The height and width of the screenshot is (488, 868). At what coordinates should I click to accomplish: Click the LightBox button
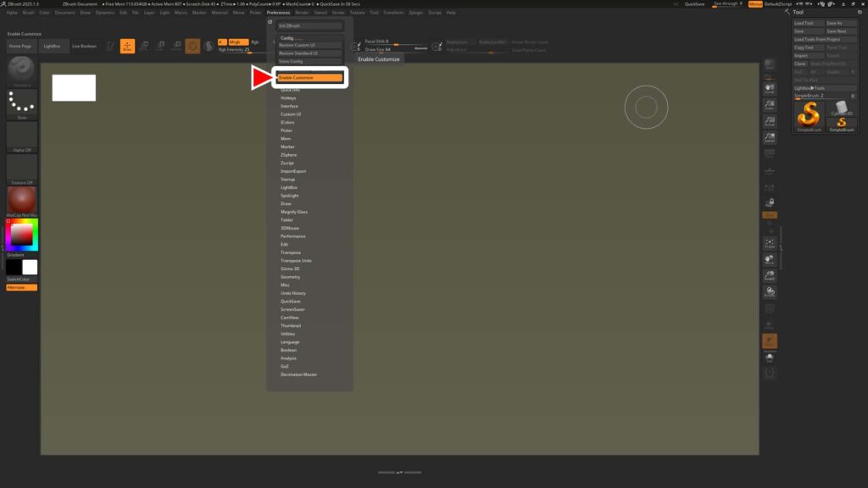click(53, 46)
